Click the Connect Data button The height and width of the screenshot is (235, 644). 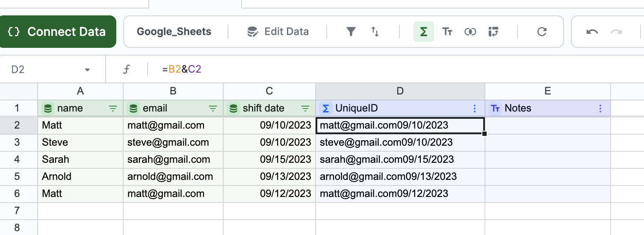(x=58, y=32)
